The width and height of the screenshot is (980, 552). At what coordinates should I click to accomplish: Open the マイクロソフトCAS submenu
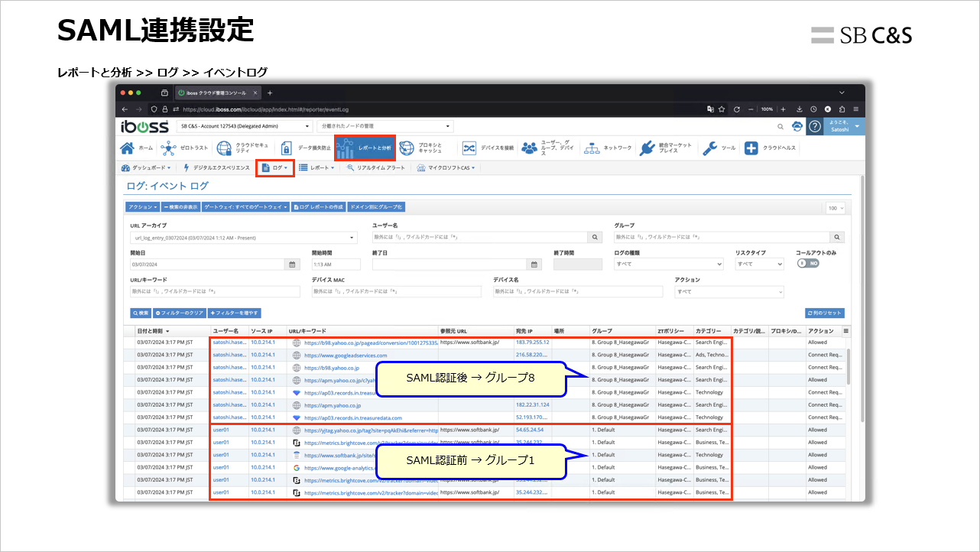[x=446, y=167]
